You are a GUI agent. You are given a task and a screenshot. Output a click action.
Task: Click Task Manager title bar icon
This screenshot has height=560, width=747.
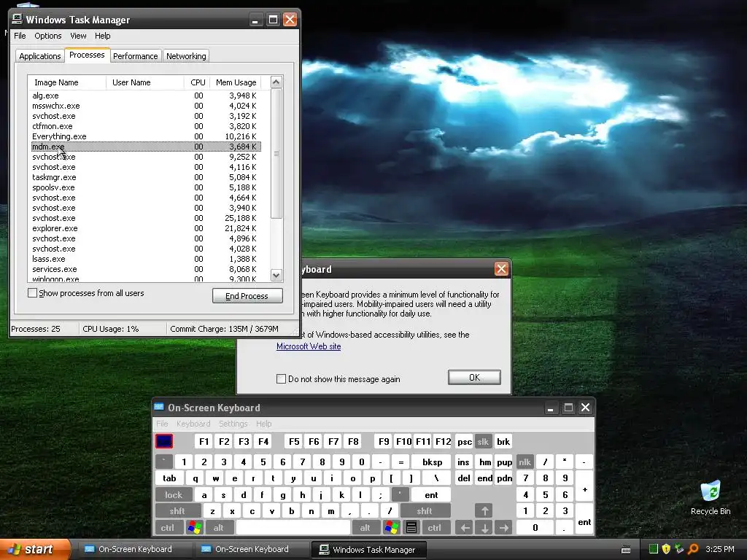[x=18, y=19]
